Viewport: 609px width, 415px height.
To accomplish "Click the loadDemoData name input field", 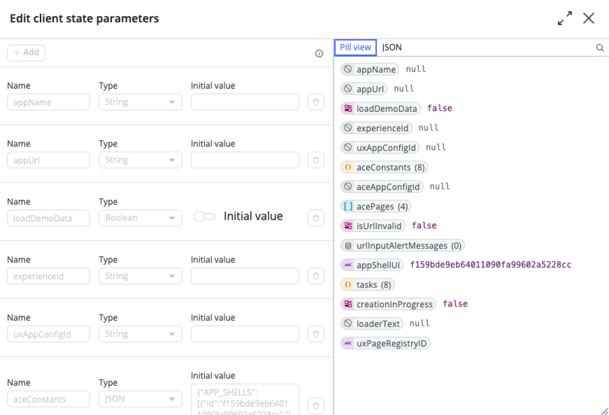I will (49, 218).
